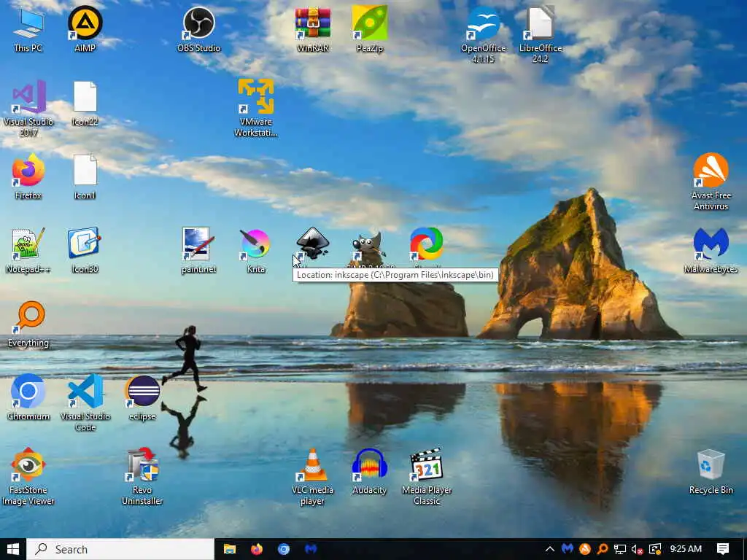Screen dimensions: 747x560
Task: Select the Recycle Bin
Action: pyautogui.click(x=711, y=472)
